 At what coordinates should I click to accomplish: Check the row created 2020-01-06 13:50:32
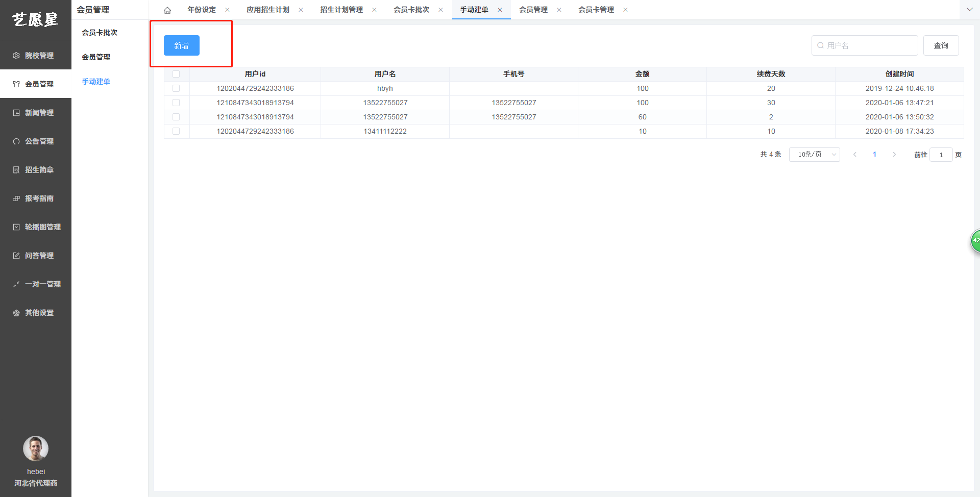176,117
